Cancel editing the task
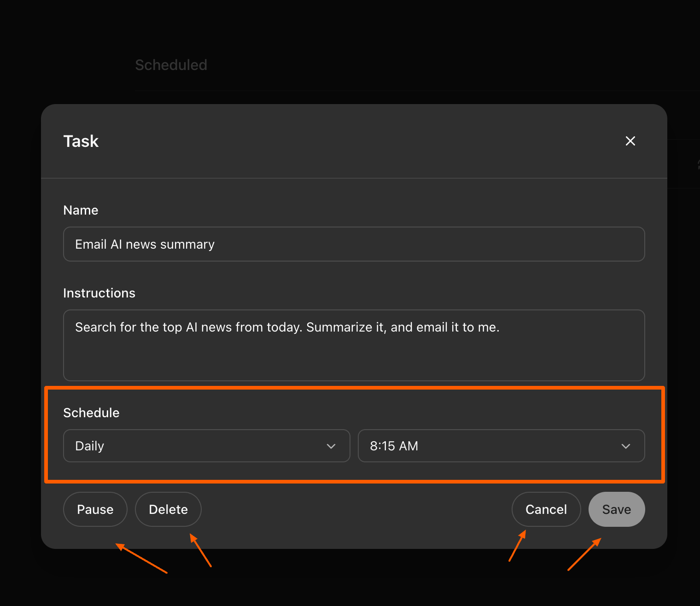 pos(546,509)
